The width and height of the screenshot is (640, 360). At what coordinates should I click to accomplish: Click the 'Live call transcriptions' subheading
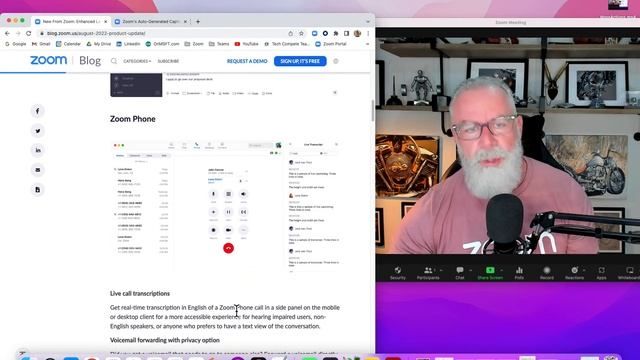click(140, 293)
